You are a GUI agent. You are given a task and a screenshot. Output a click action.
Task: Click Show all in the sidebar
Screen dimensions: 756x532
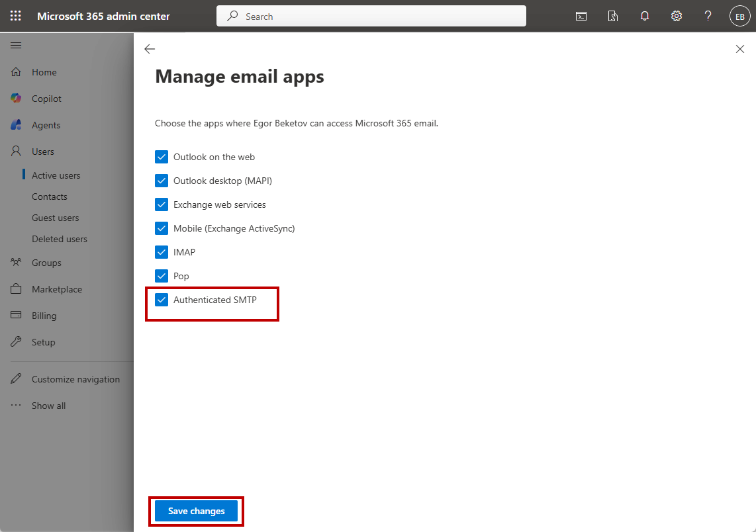(48, 406)
